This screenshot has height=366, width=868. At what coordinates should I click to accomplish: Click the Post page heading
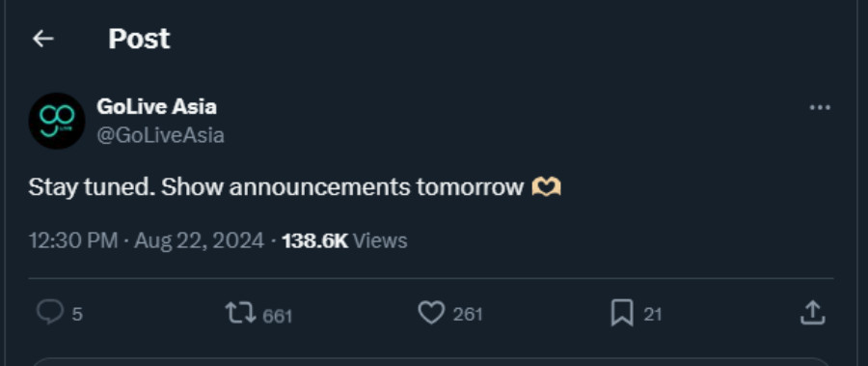[x=139, y=39]
